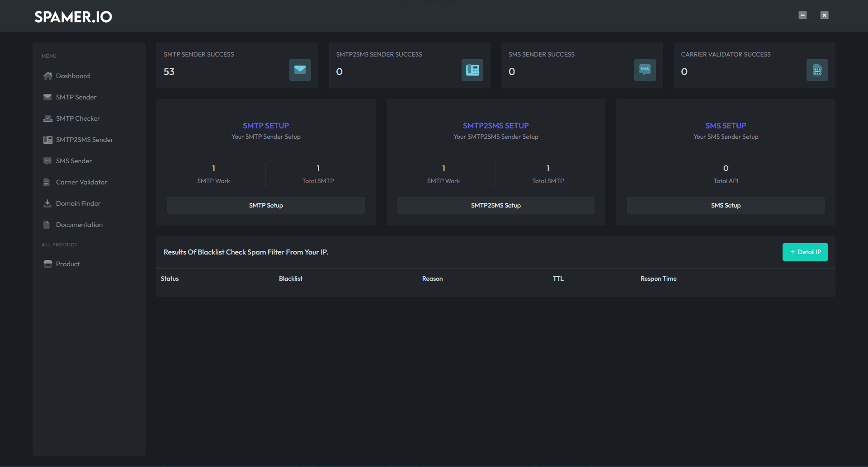Viewport: 868px width, 467px height.
Task: Click the SMTP2SMS Sender sidebar icon
Action: 47,140
